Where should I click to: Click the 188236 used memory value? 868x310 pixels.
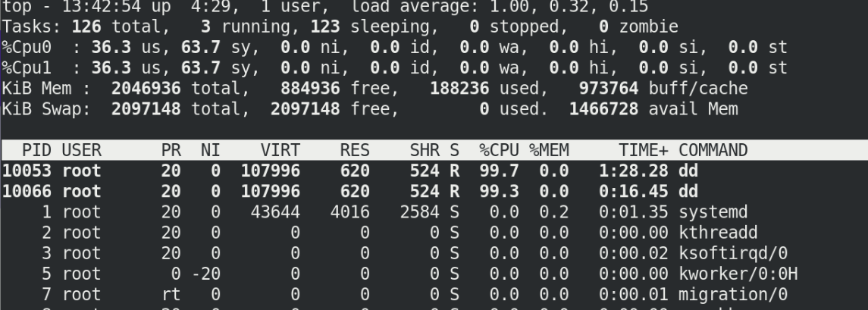coord(459,89)
